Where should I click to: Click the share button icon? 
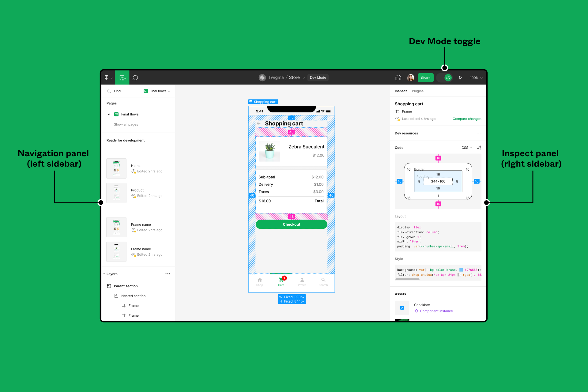pos(425,78)
